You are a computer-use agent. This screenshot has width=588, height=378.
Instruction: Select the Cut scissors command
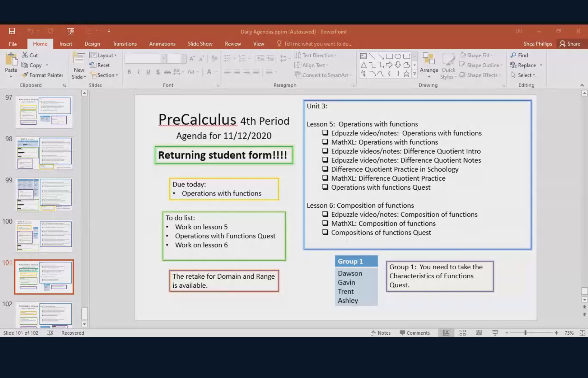pos(30,55)
